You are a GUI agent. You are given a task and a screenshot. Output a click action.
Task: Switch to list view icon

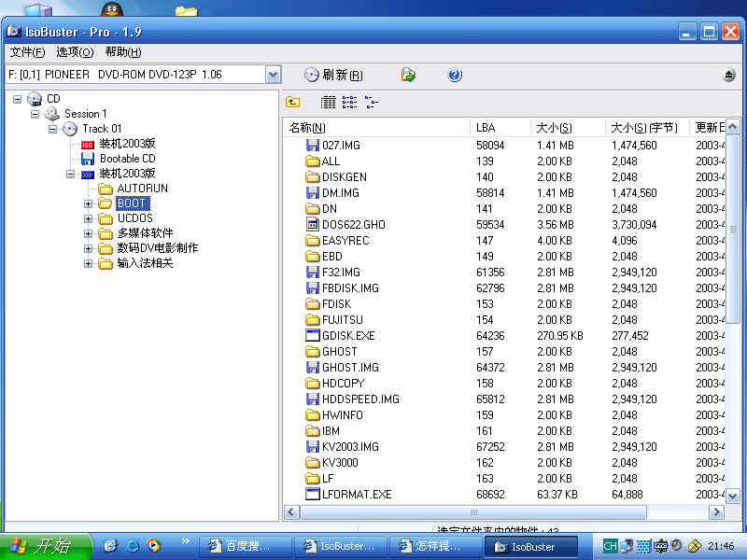click(349, 102)
